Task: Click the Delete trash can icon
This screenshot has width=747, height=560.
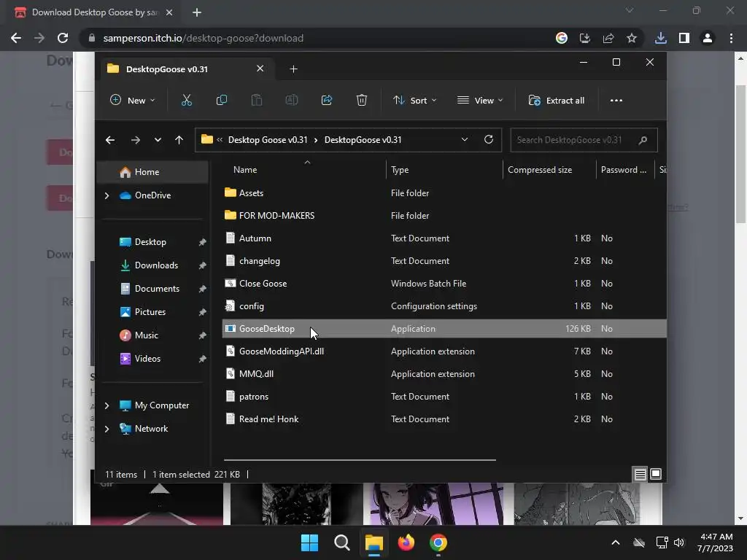Action: (362, 101)
